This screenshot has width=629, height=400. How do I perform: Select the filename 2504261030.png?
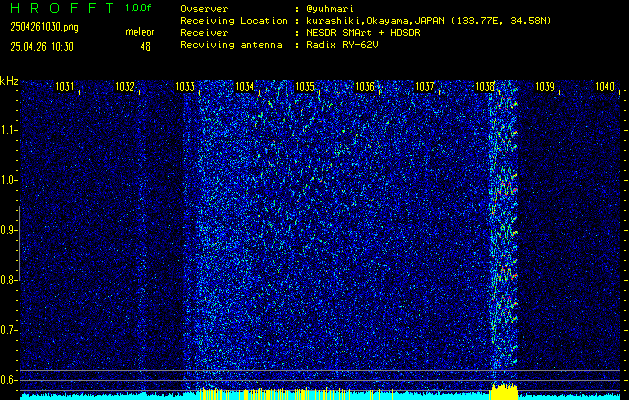pos(45,27)
